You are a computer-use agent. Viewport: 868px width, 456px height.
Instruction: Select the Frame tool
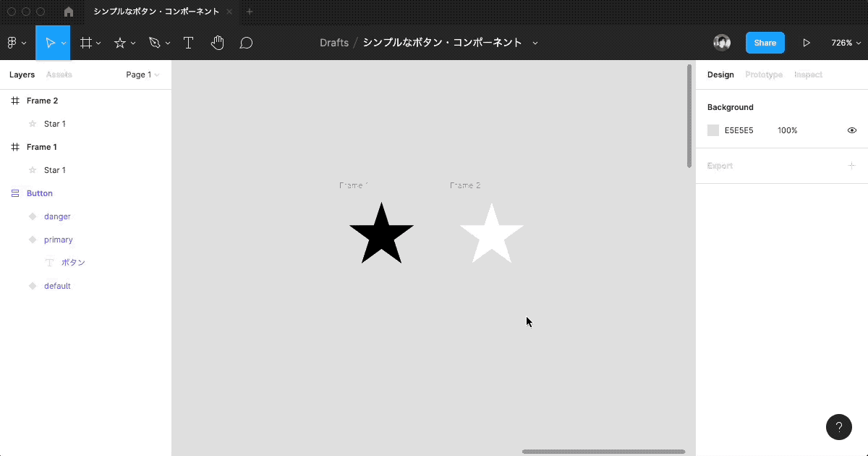85,42
